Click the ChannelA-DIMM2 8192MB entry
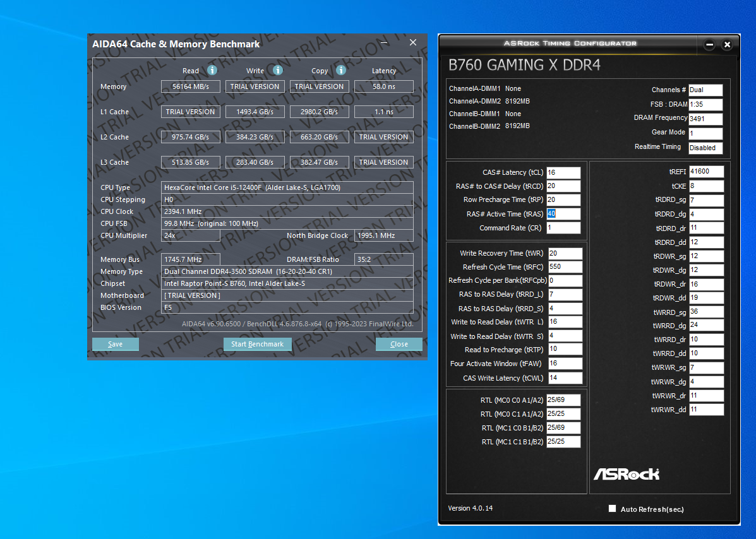The height and width of the screenshot is (539, 756). (489, 101)
